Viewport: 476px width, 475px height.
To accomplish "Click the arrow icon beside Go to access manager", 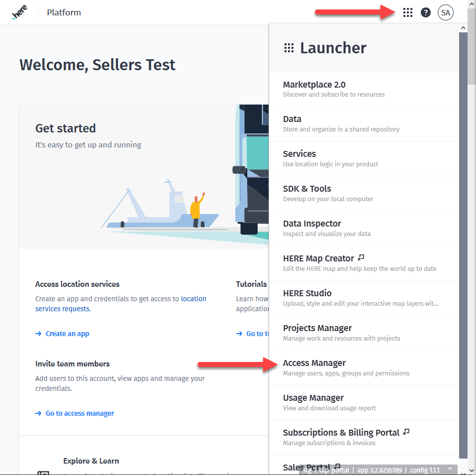I will click(38, 413).
